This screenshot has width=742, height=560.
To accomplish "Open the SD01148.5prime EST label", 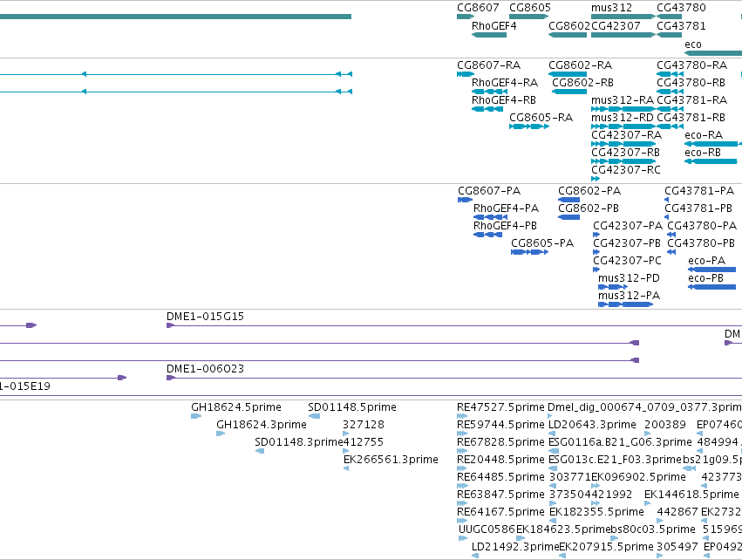I will (x=352, y=407).
